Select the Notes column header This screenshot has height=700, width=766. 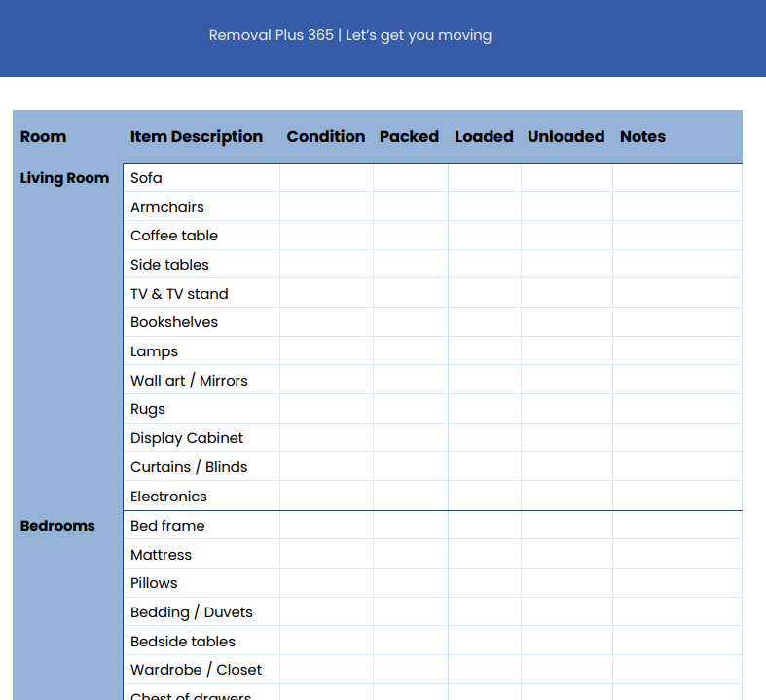[x=642, y=137]
